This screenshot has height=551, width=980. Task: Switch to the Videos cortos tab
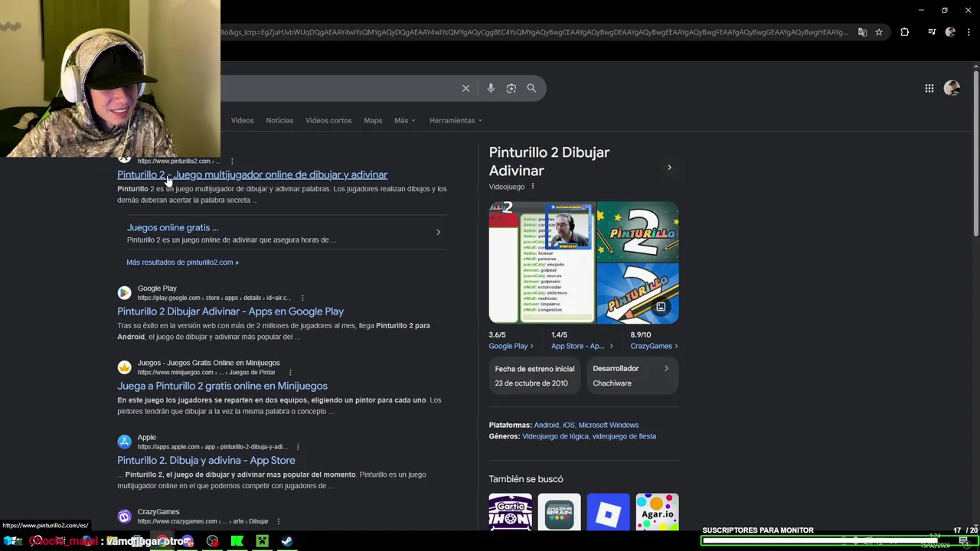click(328, 120)
